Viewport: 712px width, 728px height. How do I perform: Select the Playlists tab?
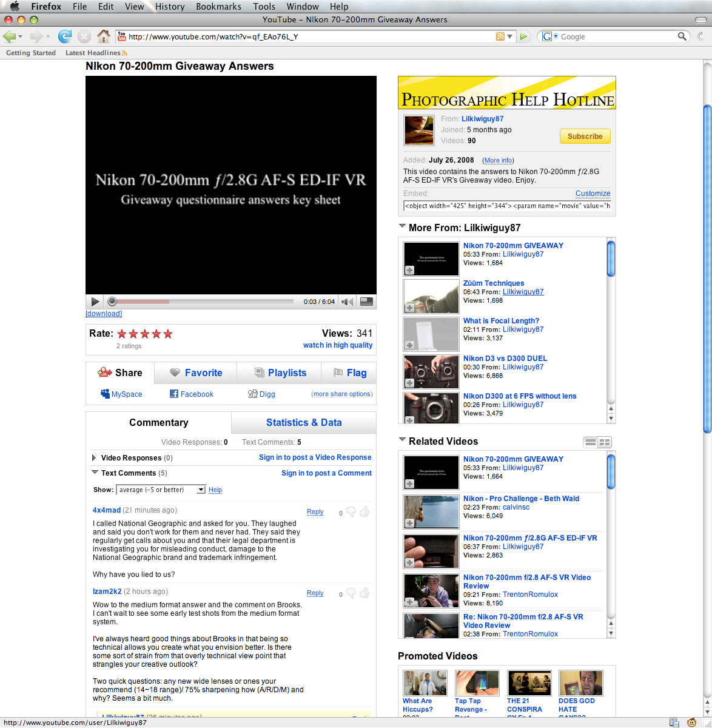pos(280,373)
